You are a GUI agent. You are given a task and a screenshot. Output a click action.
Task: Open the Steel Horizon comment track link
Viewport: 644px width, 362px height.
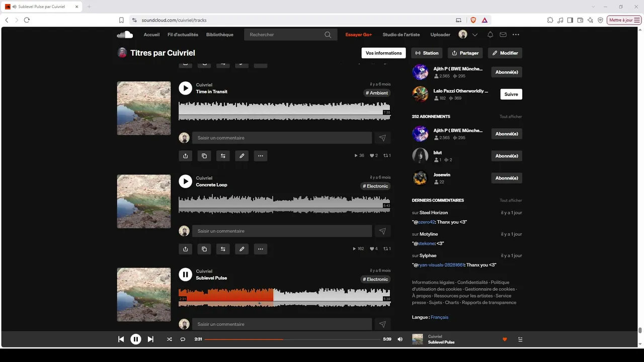pos(434,213)
